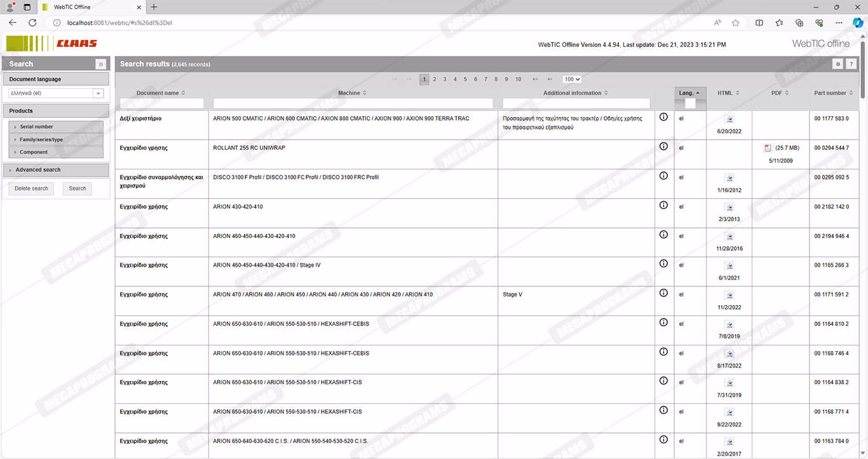Change rows per page from 100
The height and width of the screenshot is (459, 868).
pyautogui.click(x=572, y=79)
